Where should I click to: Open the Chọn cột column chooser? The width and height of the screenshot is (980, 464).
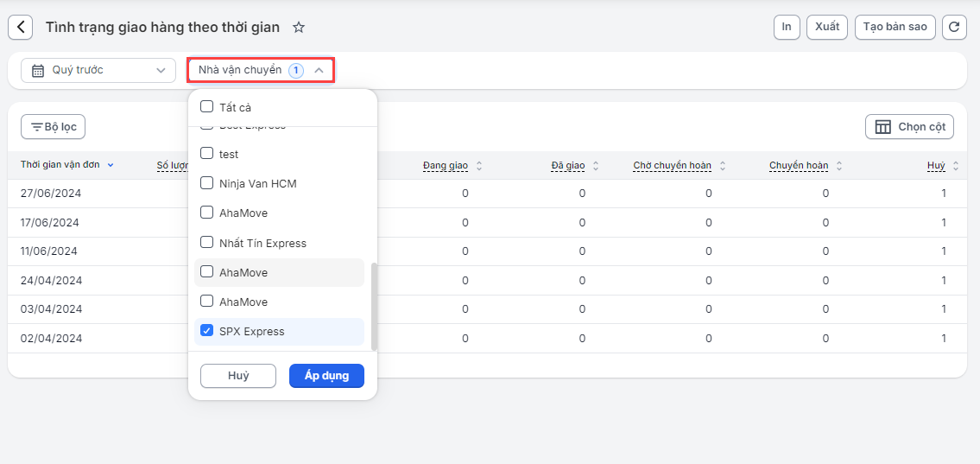pyautogui.click(x=909, y=127)
